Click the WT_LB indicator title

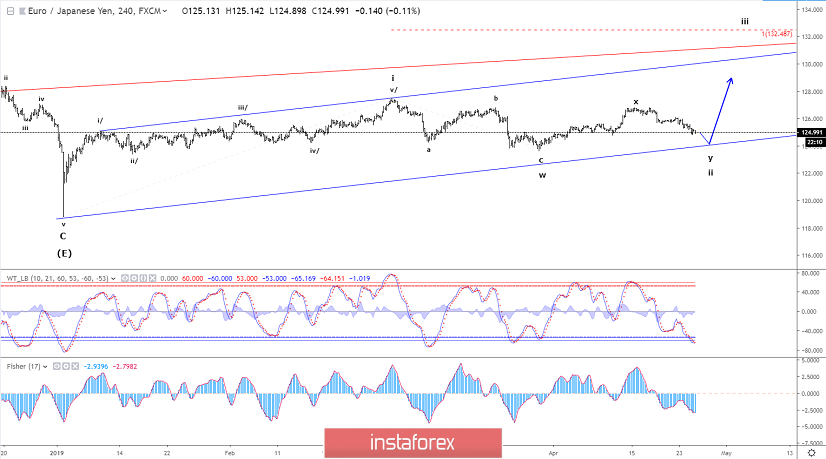(57, 278)
